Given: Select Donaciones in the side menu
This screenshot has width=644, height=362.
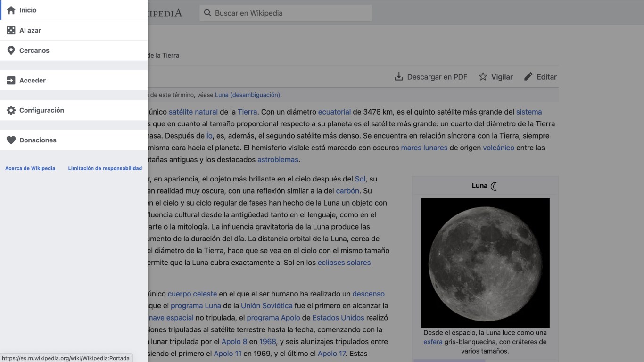Looking at the screenshot, I should coord(74,140).
